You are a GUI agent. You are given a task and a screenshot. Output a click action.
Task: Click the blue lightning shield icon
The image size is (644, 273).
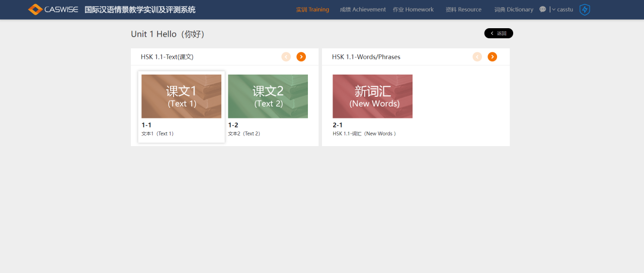(585, 10)
